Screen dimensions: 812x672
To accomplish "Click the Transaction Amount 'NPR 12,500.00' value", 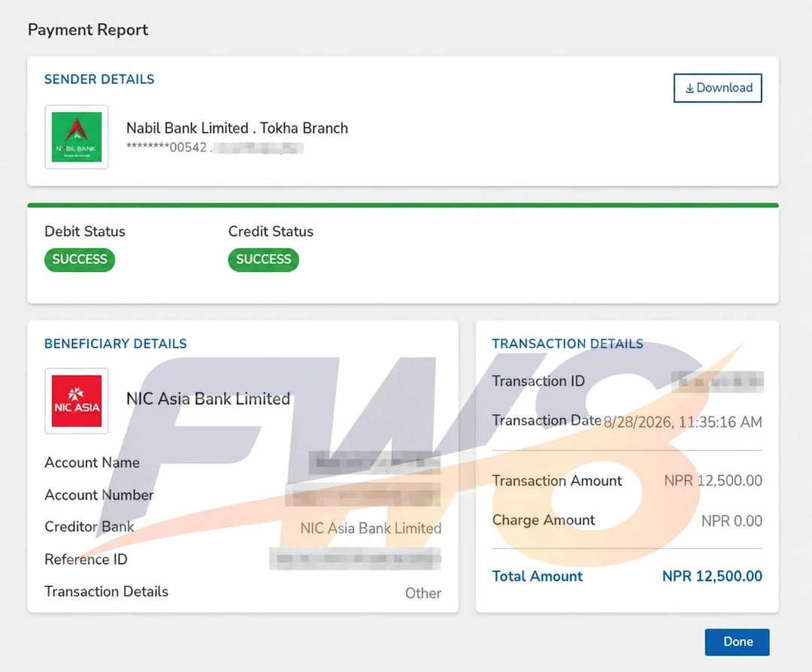I will click(713, 480).
